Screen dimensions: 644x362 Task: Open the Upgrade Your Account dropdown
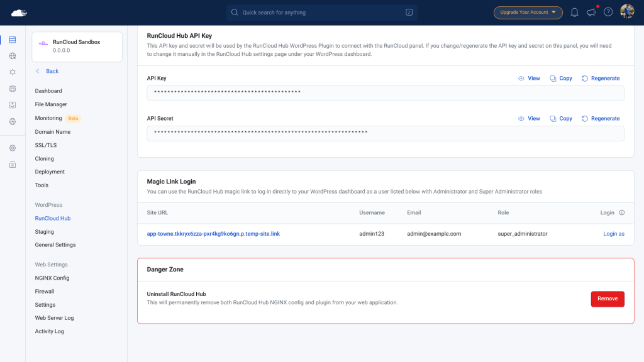coord(528,13)
